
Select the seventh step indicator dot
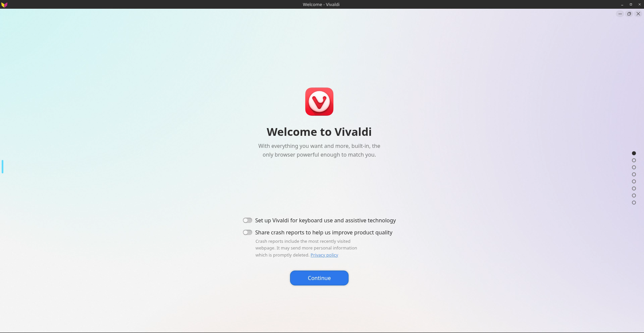[x=634, y=196]
